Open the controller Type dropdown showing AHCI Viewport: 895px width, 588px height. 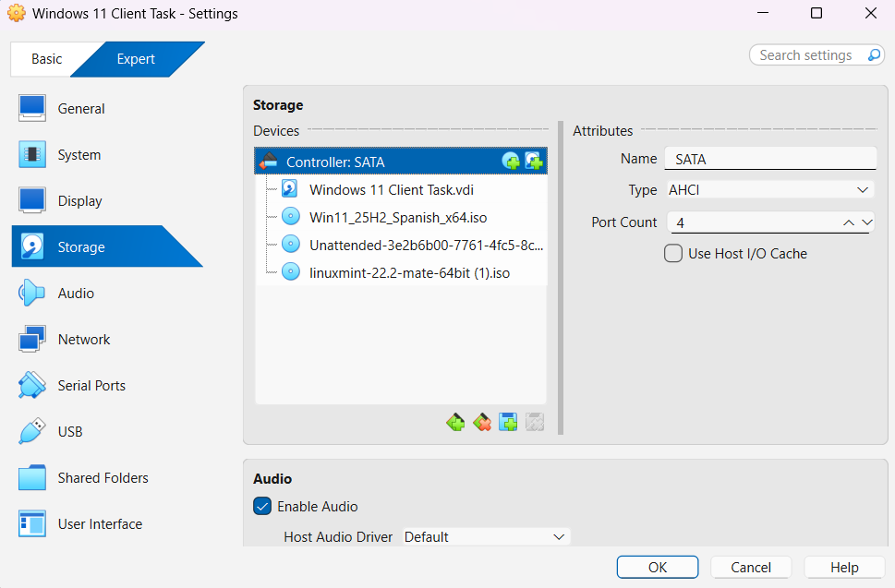768,190
